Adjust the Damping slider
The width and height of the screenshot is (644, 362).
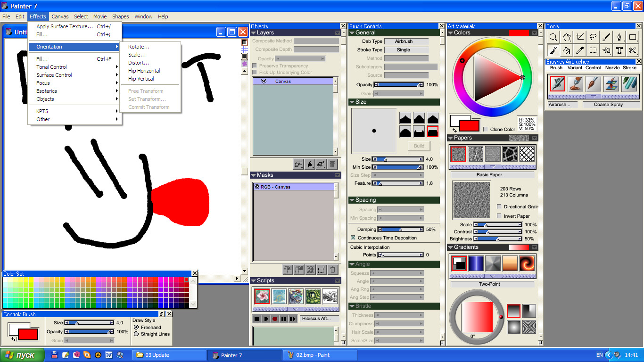coord(401,230)
